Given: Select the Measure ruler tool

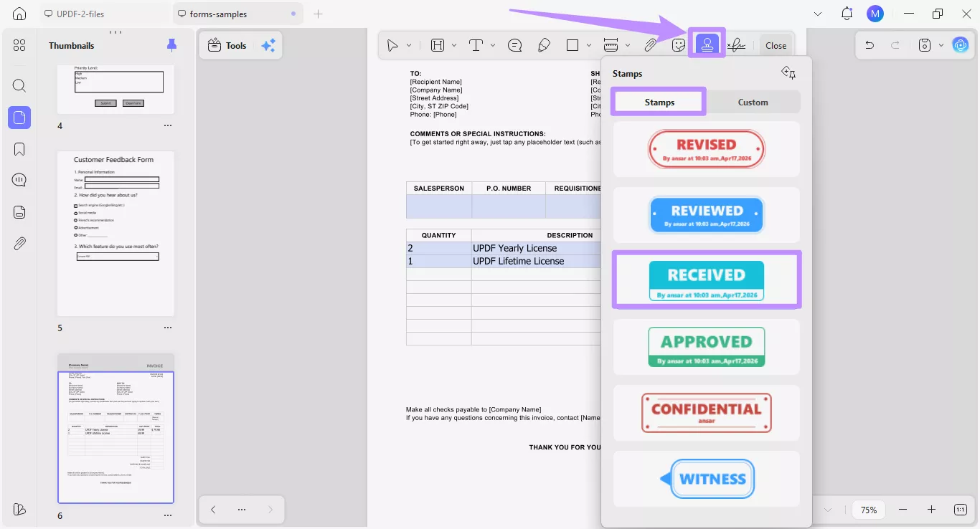Looking at the screenshot, I should (611, 45).
